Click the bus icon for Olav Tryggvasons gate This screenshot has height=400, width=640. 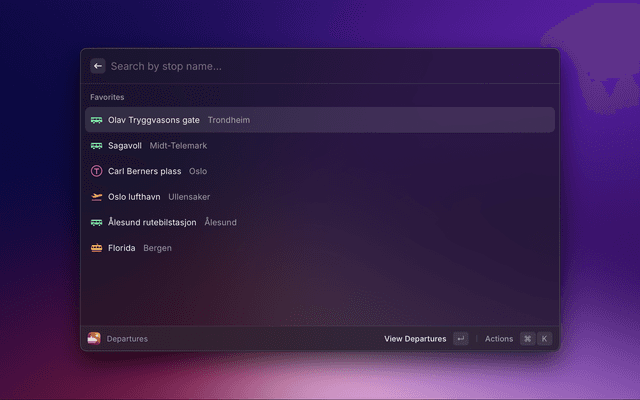97,120
